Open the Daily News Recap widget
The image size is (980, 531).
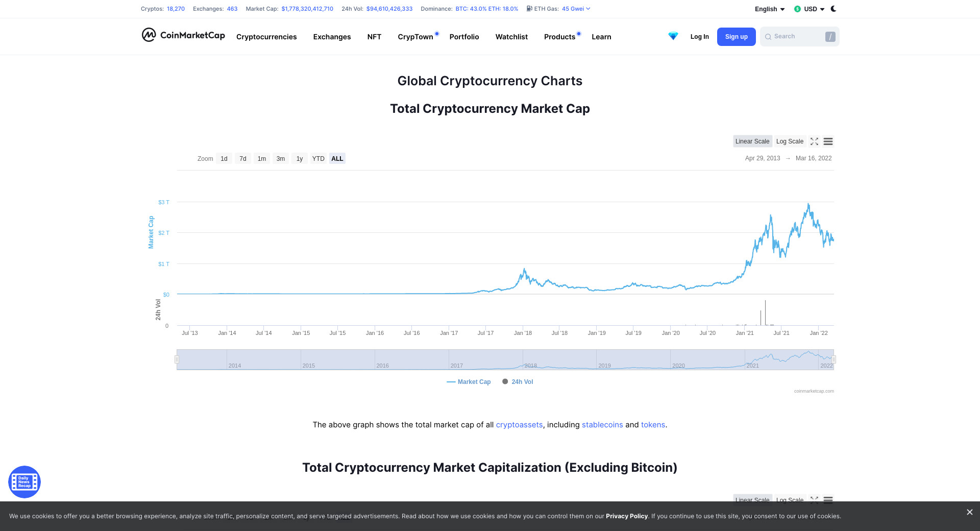tap(24, 481)
